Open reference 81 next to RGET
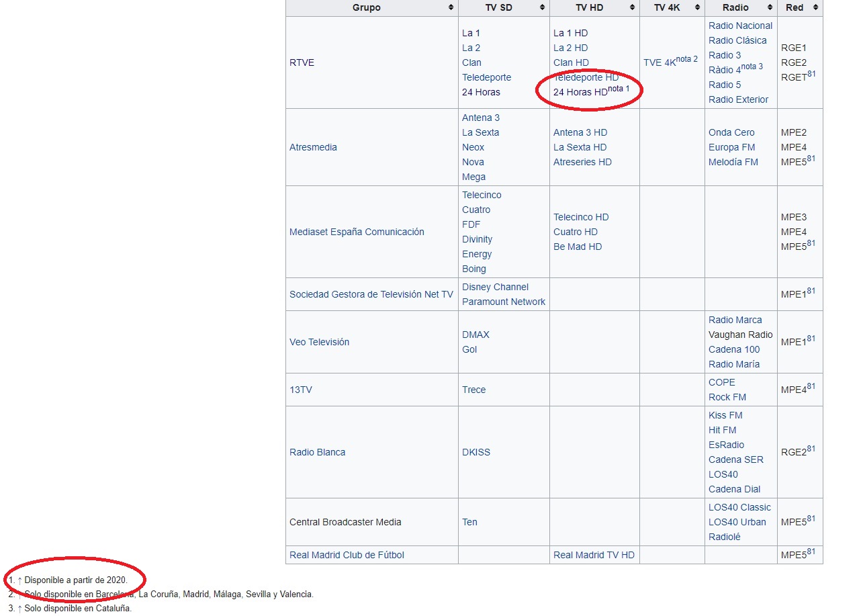This screenshot has width=861, height=616. [x=811, y=74]
